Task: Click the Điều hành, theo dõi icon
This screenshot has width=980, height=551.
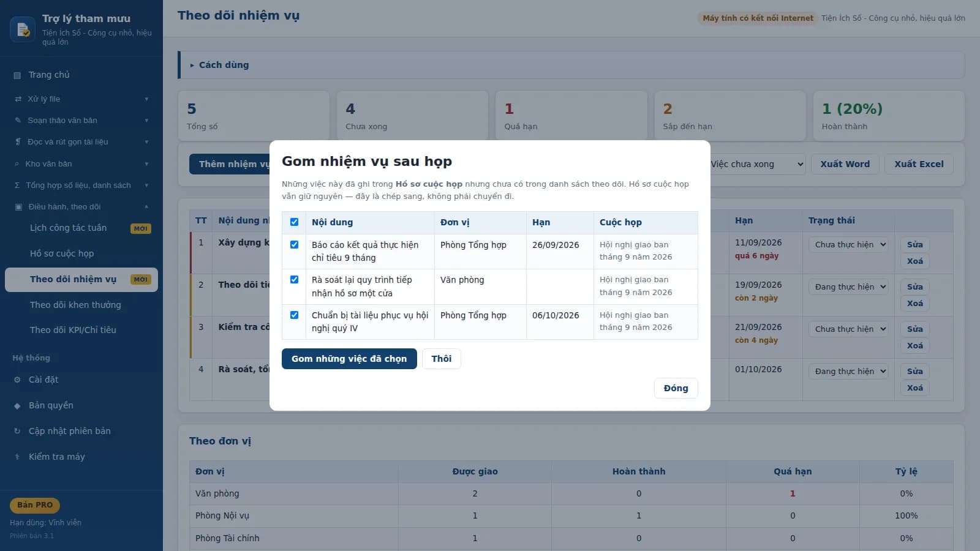Action: point(18,207)
